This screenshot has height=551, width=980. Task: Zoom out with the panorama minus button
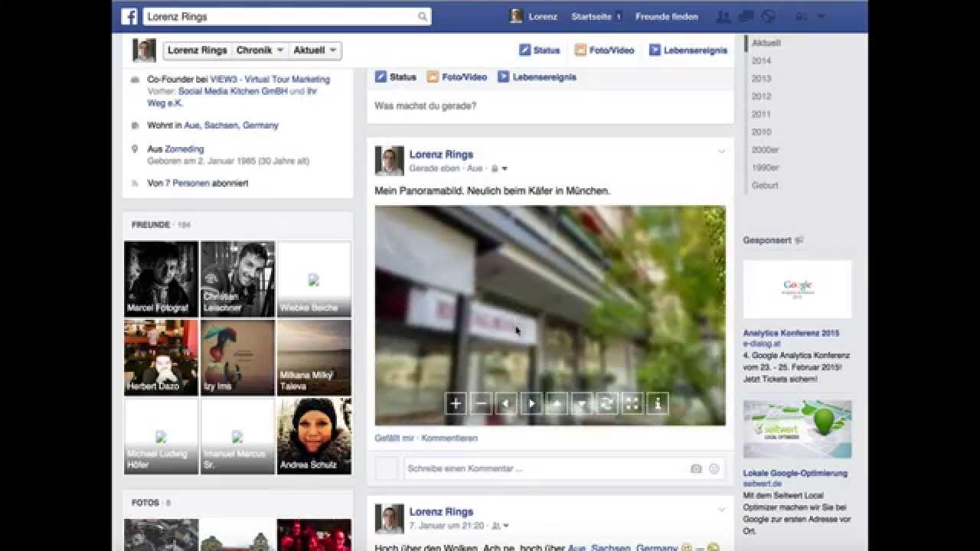coord(481,404)
